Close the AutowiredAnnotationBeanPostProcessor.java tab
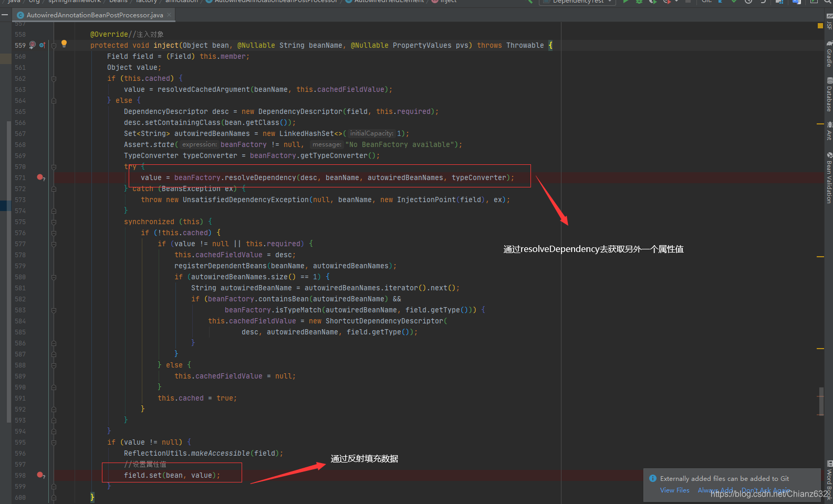833x504 pixels. click(169, 15)
